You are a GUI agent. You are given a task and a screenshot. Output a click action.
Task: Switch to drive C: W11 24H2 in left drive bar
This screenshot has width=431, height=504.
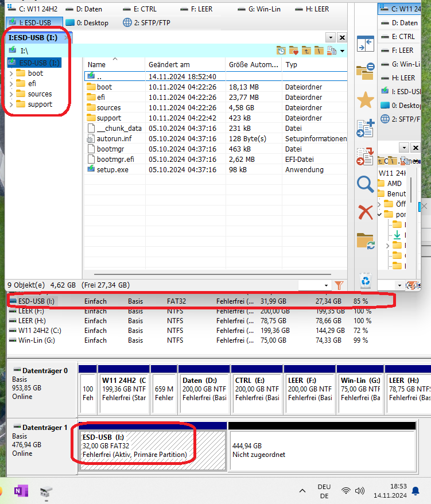pyautogui.click(x=32, y=9)
